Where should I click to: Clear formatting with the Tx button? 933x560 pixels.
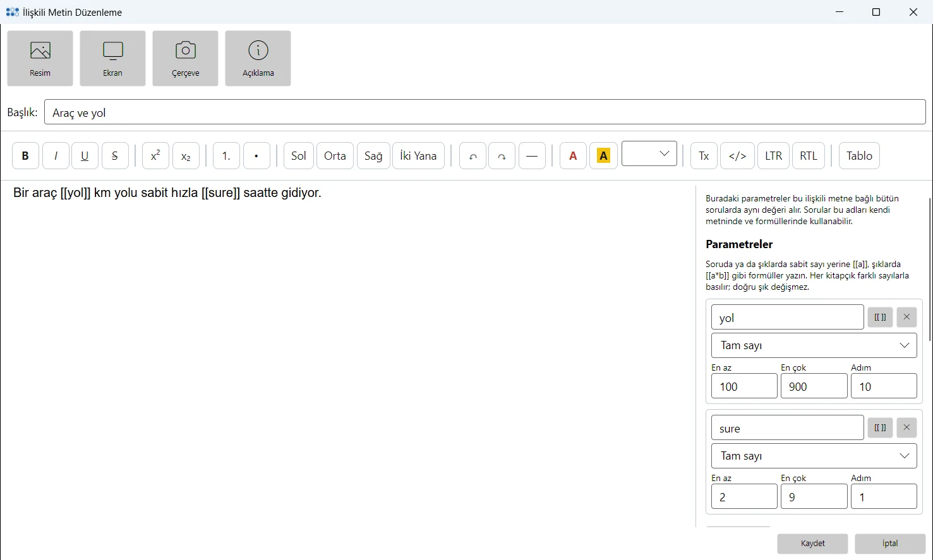pos(704,156)
